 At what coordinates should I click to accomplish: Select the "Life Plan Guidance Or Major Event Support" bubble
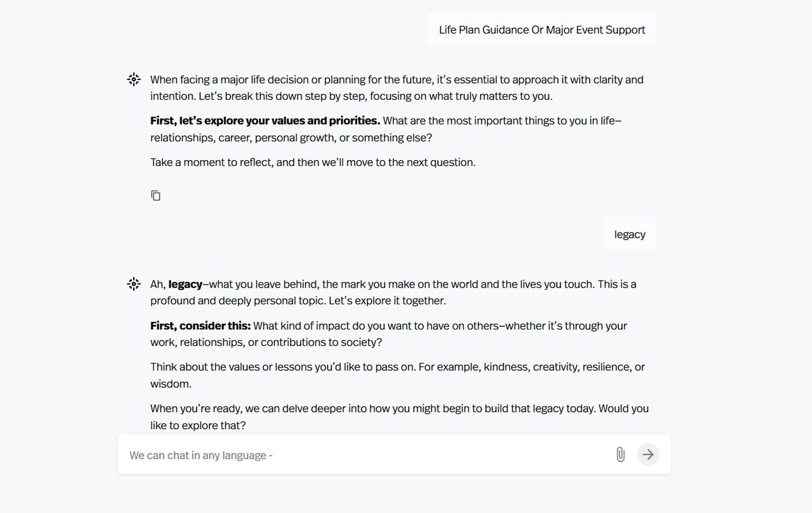[542, 30]
